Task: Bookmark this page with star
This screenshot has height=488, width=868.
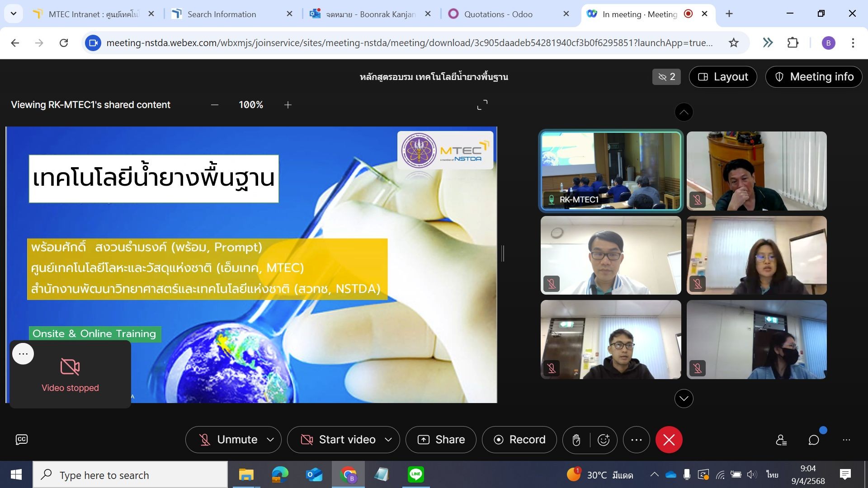Action: [734, 43]
